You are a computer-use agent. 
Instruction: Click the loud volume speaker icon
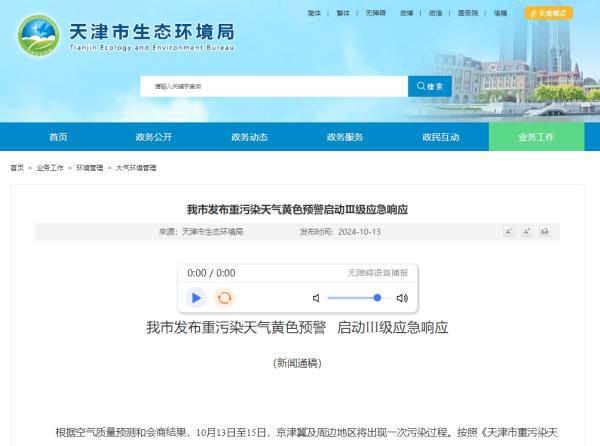[402, 298]
